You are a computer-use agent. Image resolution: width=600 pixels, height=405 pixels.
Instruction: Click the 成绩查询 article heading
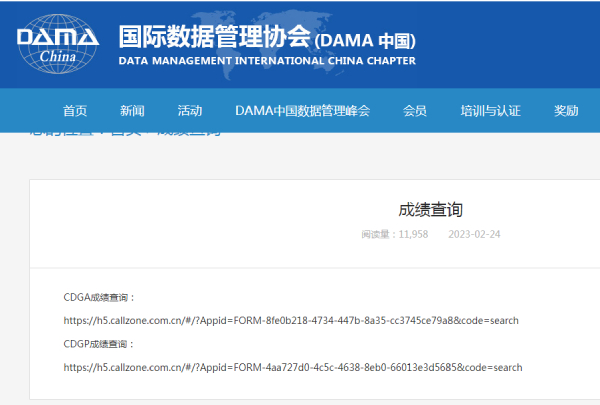[x=430, y=209]
